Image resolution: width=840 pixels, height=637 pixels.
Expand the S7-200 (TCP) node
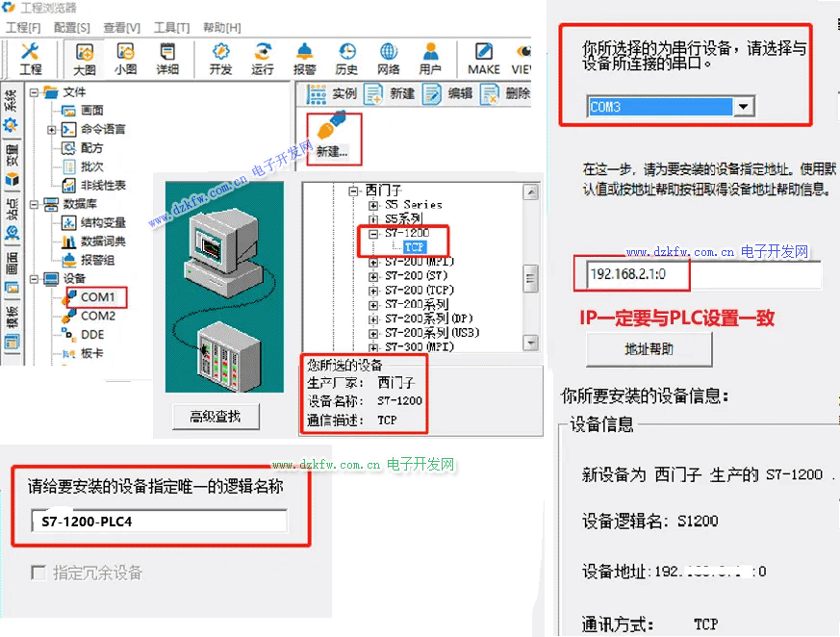click(x=373, y=291)
